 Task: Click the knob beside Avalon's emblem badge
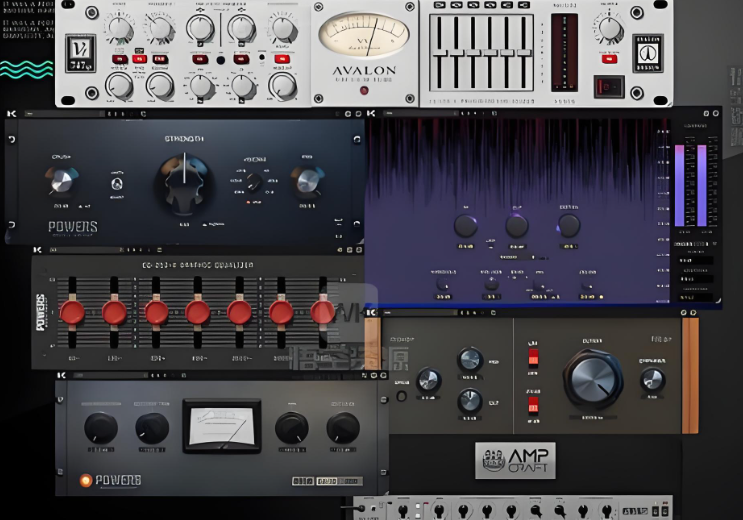(x=609, y=28)
